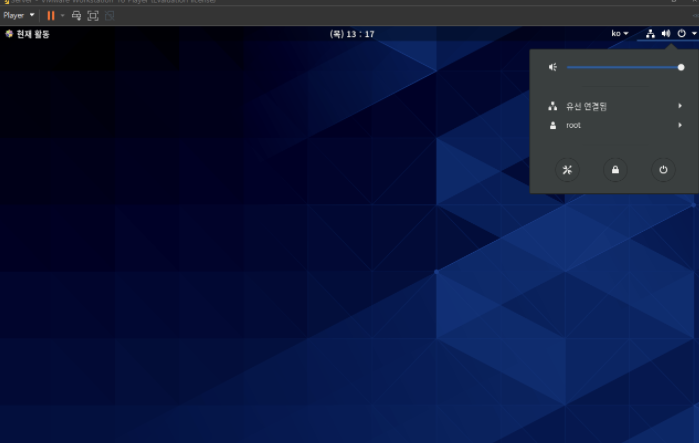Viewport: 699px width, 443px height.
Task: Click the network icon in top bar
Action: pos(650,33)
